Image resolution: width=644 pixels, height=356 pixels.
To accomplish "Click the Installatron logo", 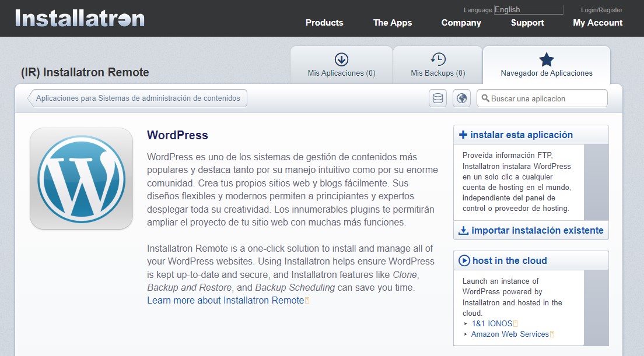I will pos(80,18).
